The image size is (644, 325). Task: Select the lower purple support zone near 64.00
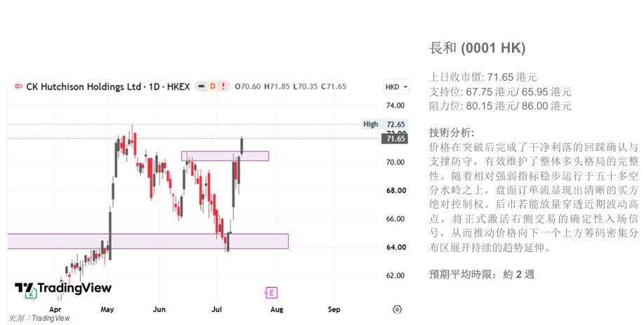point(148,241)
